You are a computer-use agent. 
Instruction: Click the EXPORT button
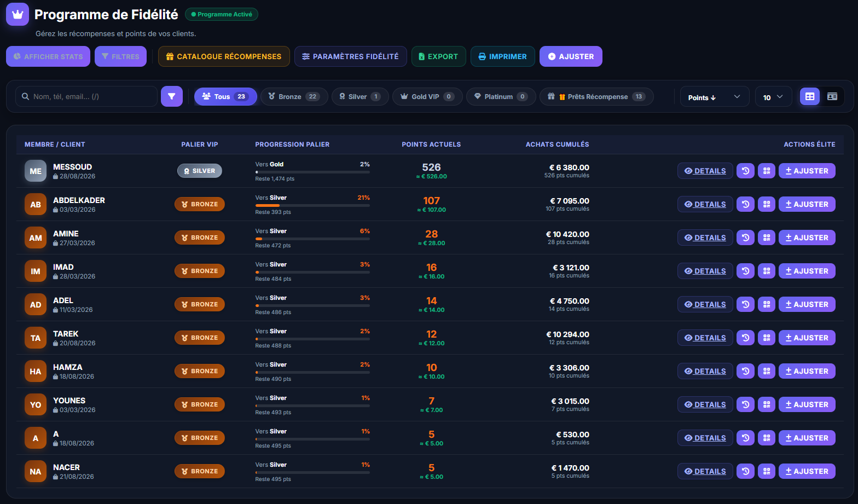(439, 56)
